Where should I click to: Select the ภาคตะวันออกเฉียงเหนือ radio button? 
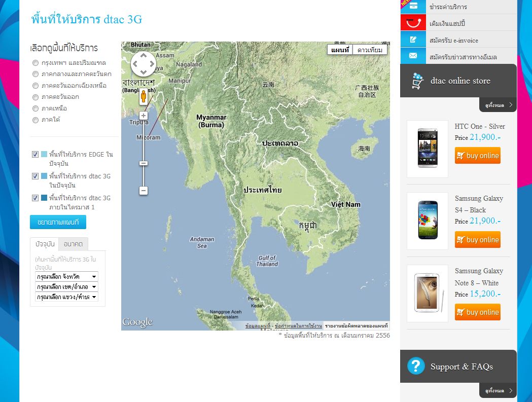point(36,86)
